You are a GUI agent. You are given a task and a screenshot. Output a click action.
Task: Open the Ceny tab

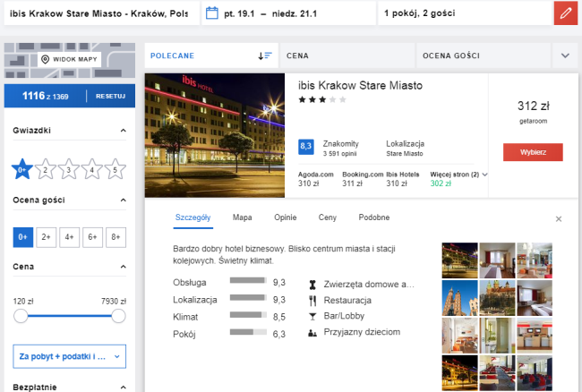(x=328, y=217)
